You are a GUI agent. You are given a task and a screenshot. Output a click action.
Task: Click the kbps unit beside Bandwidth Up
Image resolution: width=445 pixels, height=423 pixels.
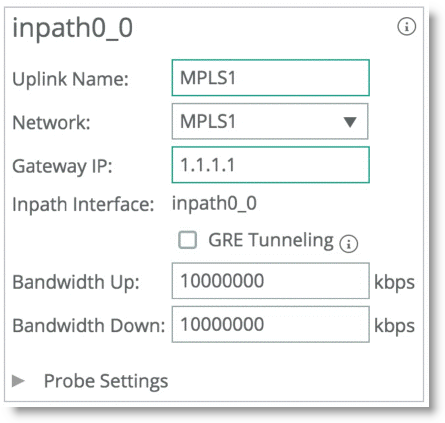click(x=394, y=283)
